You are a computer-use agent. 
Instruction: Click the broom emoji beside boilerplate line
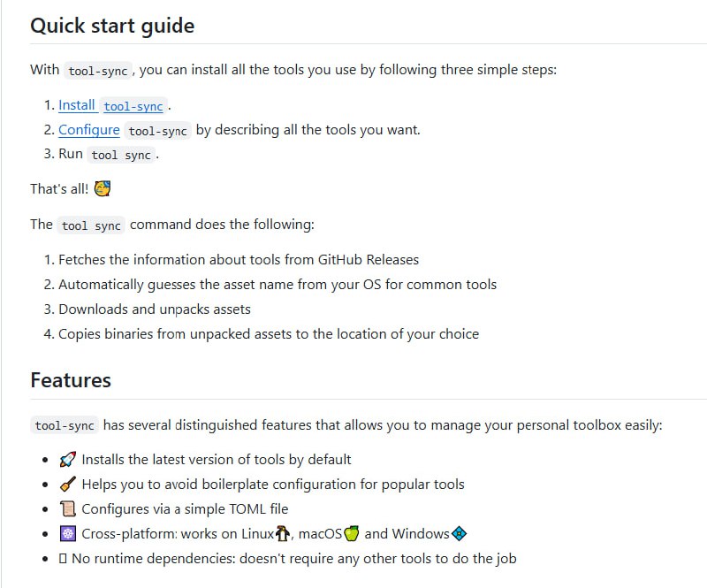[68, 485]
